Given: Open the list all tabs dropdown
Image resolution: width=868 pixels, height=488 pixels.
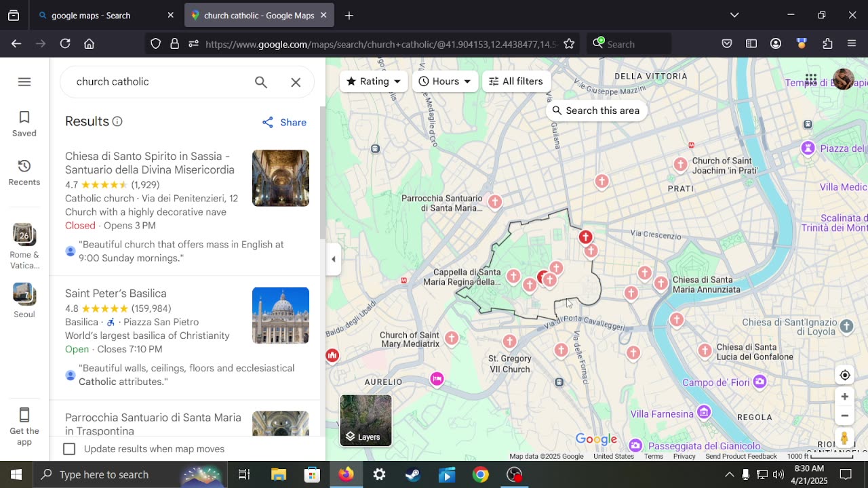Looking at the screenshot, I should [734, 15].
